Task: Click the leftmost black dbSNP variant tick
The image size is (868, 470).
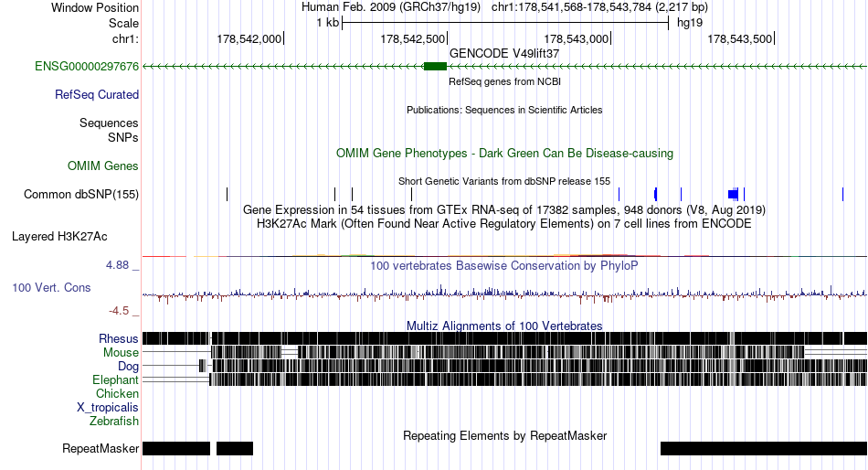Action: pos(227,194)
